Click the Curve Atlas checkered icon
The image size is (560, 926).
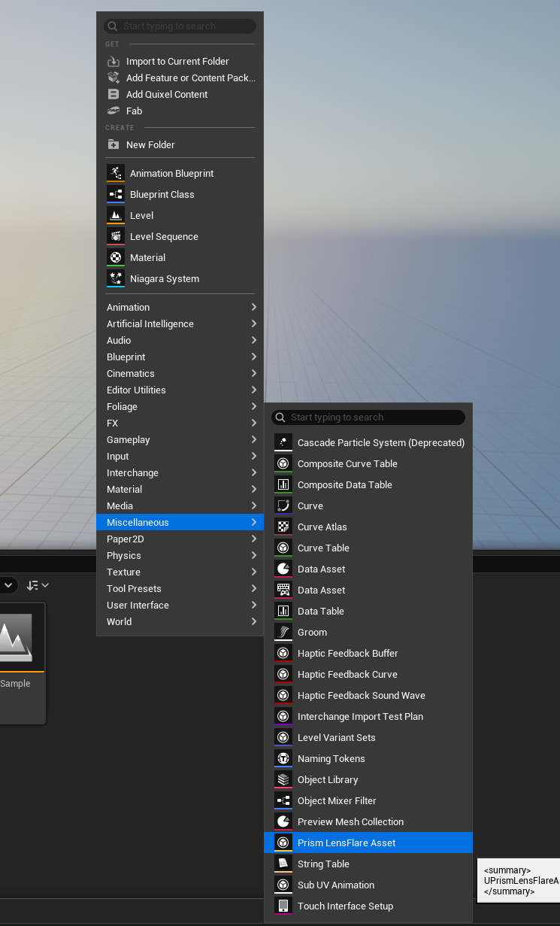pos(283,527)
